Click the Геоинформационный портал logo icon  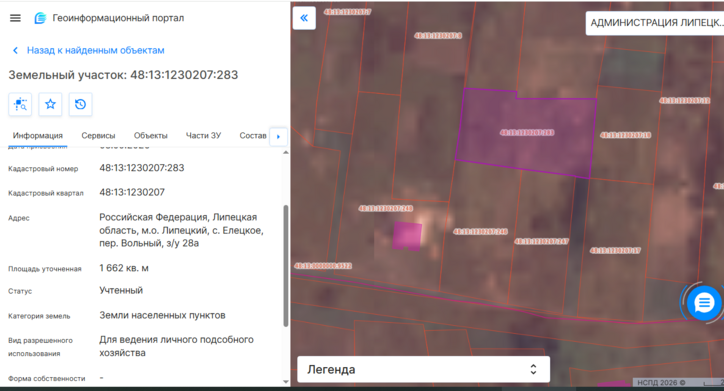pos(41,18)
